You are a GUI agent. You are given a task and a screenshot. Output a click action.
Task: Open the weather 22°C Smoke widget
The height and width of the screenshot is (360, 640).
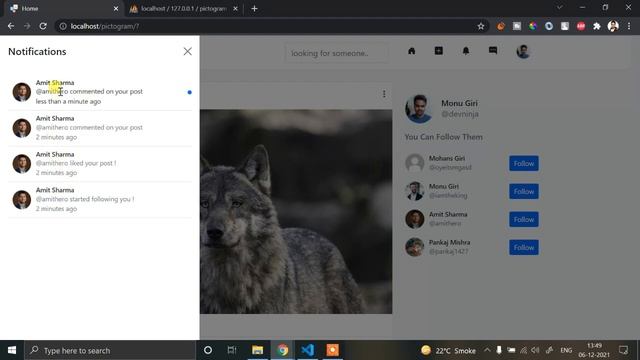click(449, 350)
